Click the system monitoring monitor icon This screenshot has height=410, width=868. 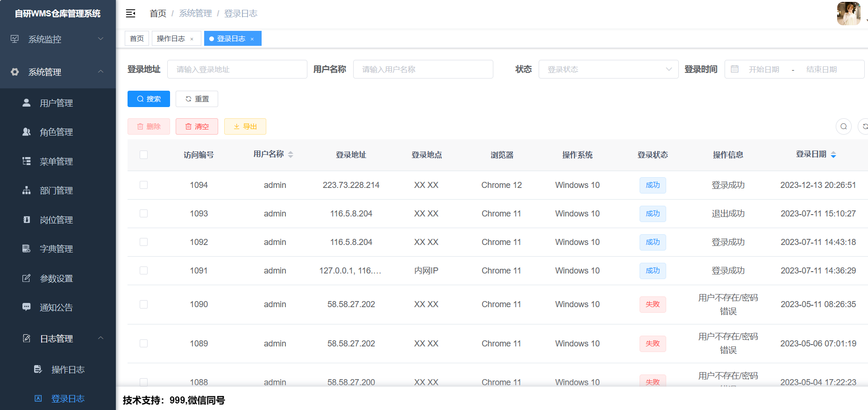[x=15, y=39]
